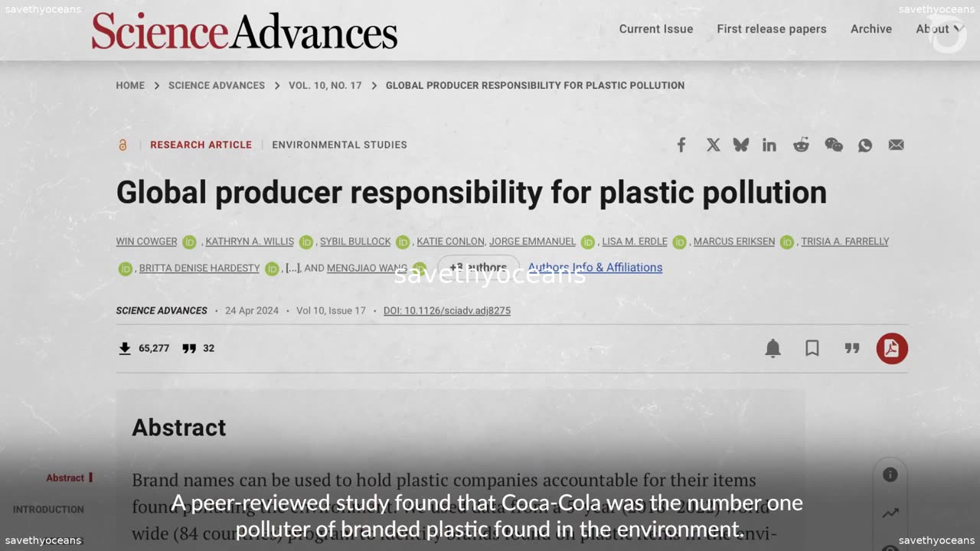Click ENVIRONMENTAL STUDIES category label

(339, 145)
